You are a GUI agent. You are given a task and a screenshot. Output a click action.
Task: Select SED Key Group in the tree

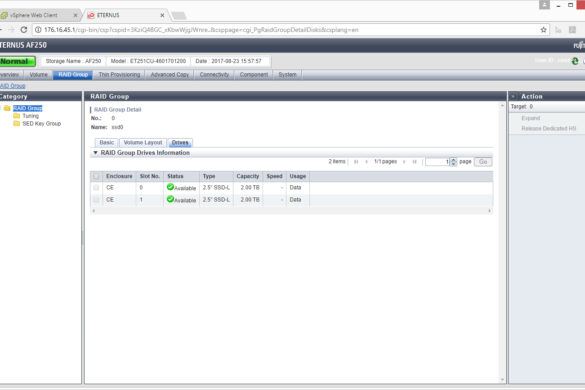(41, 124)
